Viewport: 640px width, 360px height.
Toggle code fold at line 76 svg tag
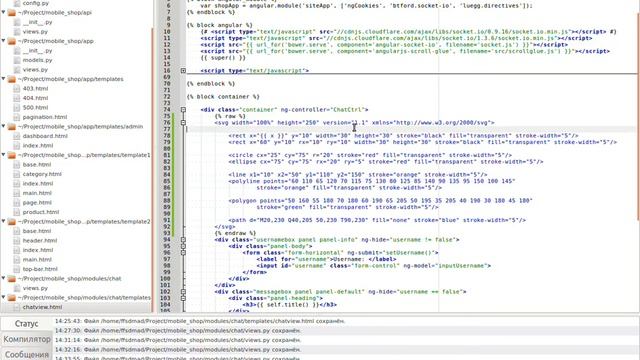point(183,122)
